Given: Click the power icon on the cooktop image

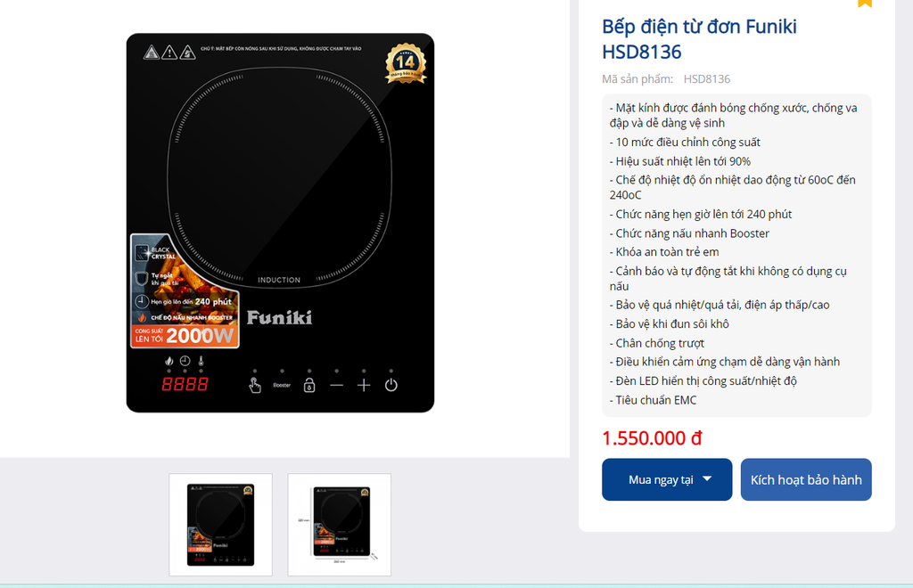Looking at the screenshot, I should [x=391, y=385].
